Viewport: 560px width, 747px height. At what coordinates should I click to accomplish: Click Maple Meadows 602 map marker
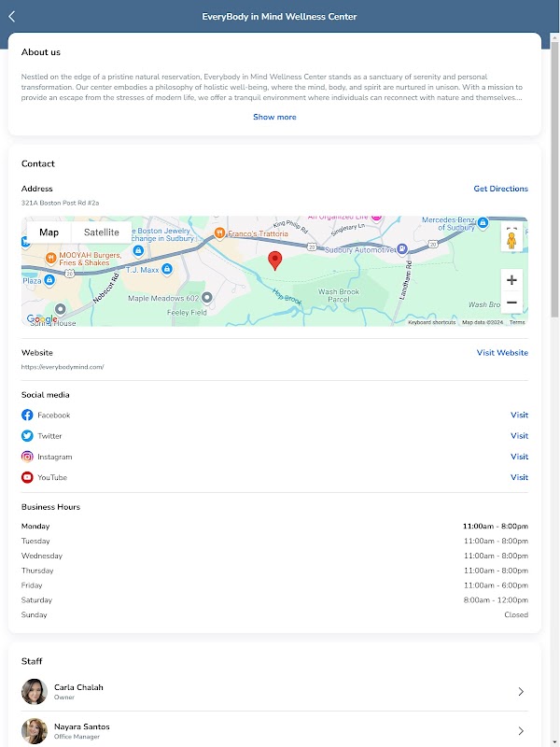coord(206,298)
